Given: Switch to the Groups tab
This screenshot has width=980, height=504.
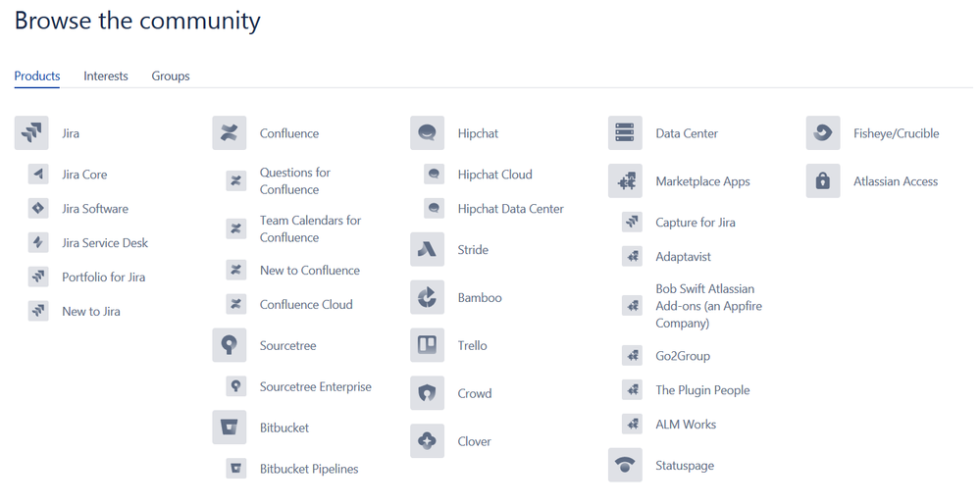Looking at the screenshot, I should click(171, 76).
